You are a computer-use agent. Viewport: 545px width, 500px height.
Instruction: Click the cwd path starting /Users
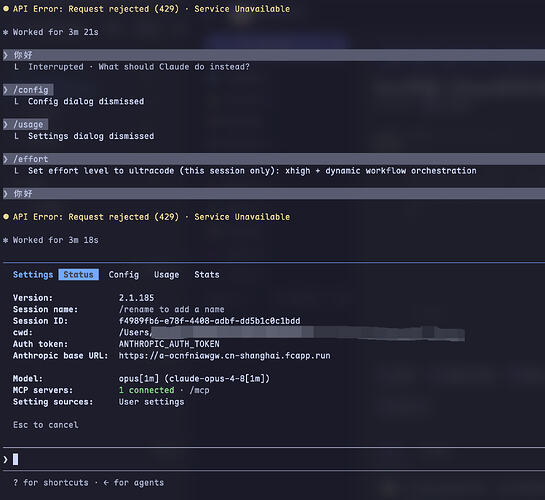292,333
